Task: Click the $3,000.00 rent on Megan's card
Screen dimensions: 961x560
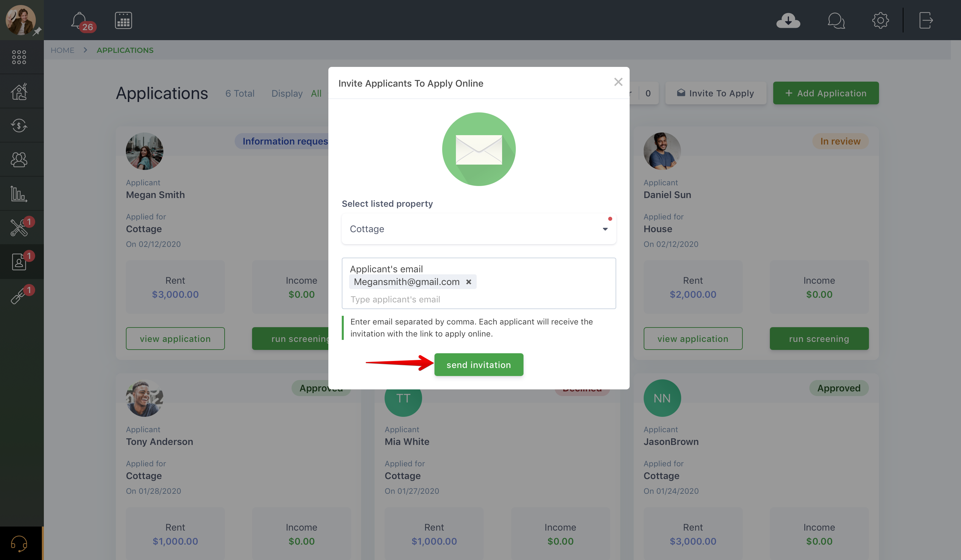Action: [175, 294]
